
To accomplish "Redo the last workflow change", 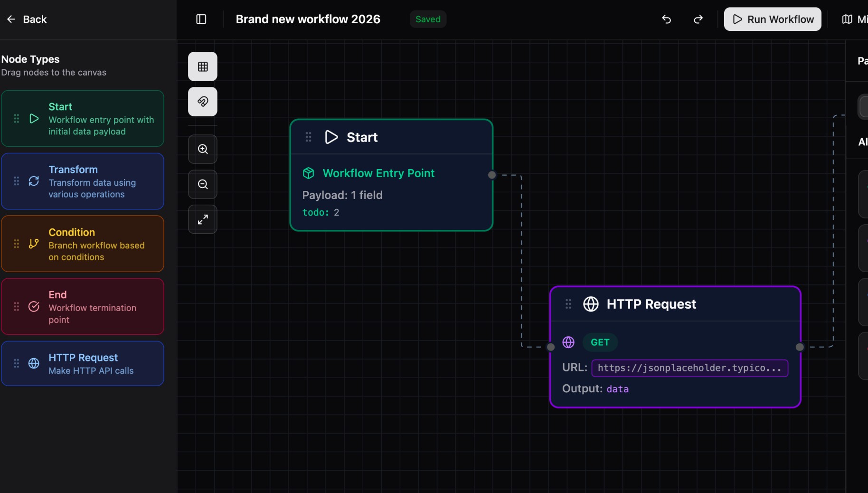I will pyautogui.click(x=698, y=19).
